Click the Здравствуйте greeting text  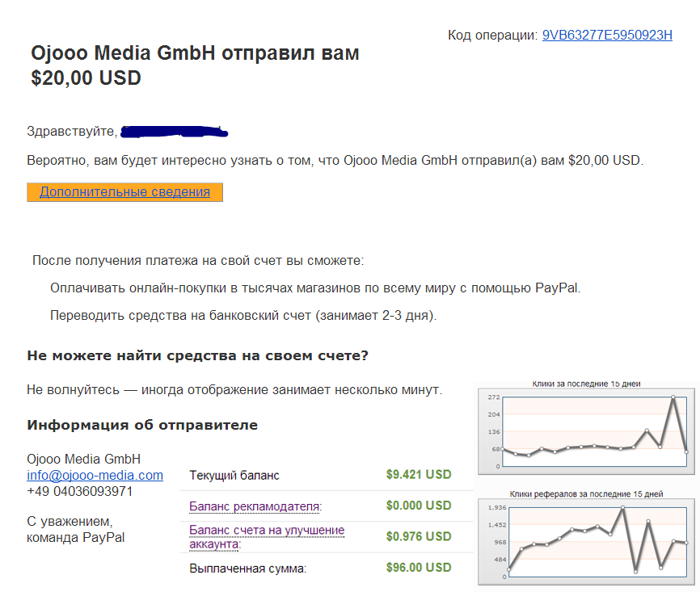coord(71,131)
